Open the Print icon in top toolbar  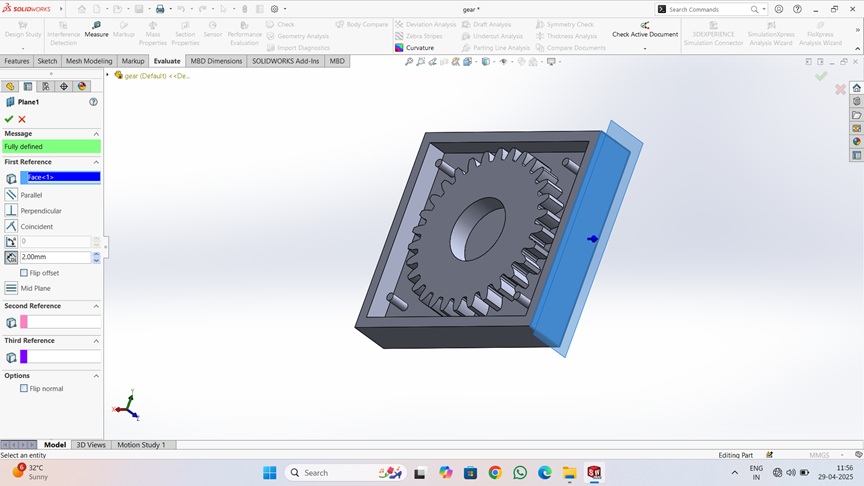[x=160, y=9]
